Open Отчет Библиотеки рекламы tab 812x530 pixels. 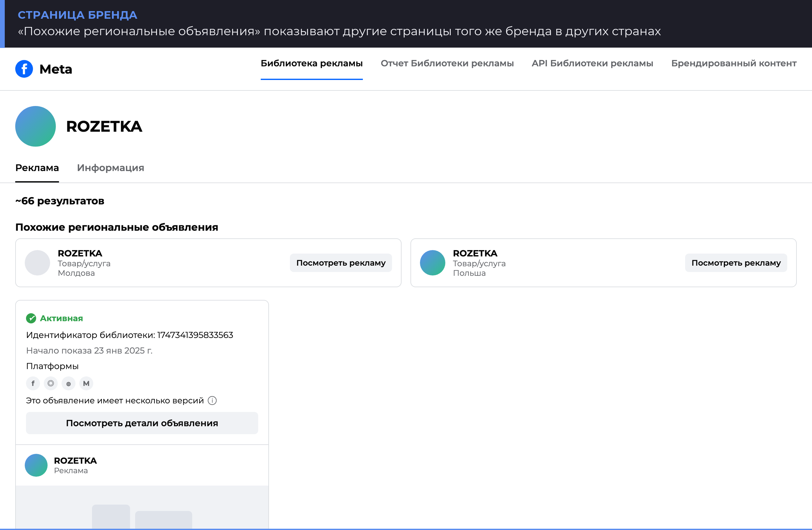(x=447, y=63)
